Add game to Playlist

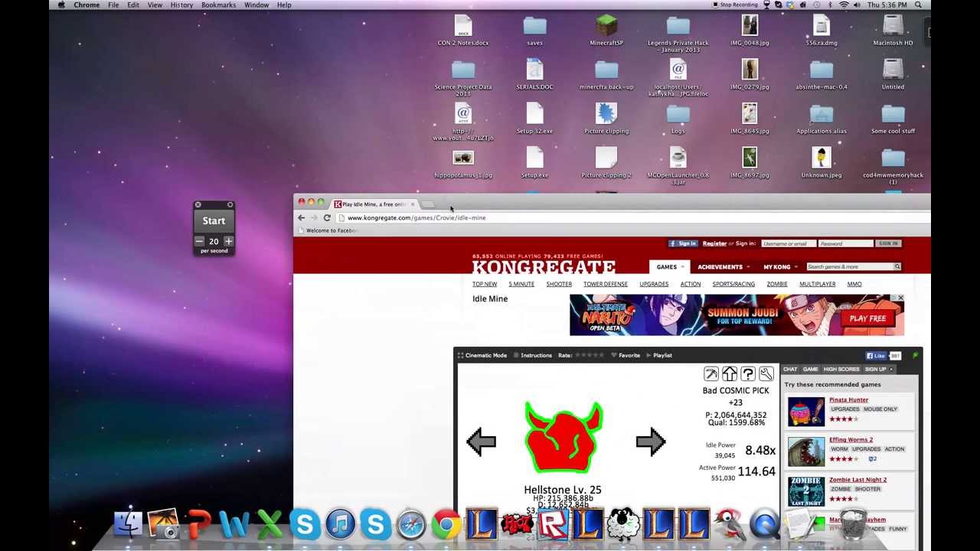pos(658,355)
